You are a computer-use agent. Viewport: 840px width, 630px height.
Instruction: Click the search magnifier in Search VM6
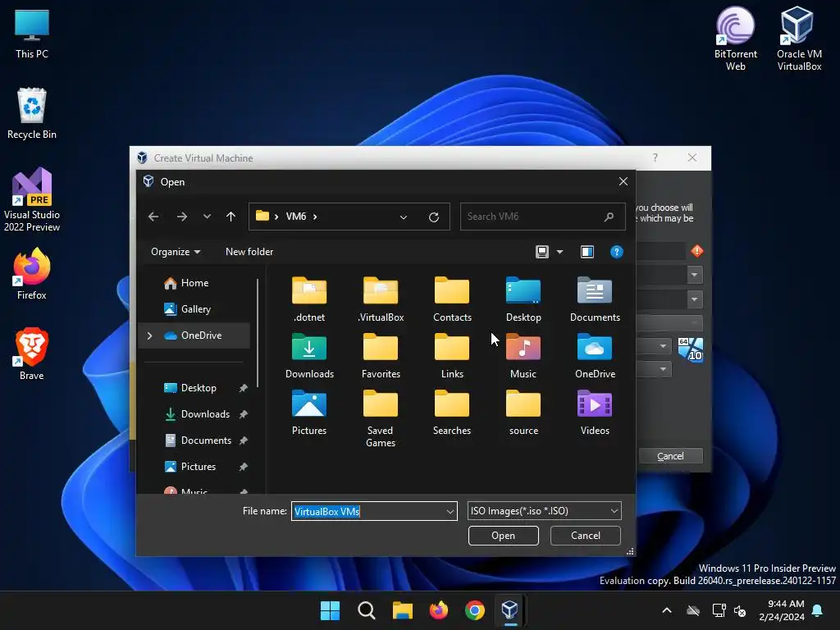(x=609, y=217)
